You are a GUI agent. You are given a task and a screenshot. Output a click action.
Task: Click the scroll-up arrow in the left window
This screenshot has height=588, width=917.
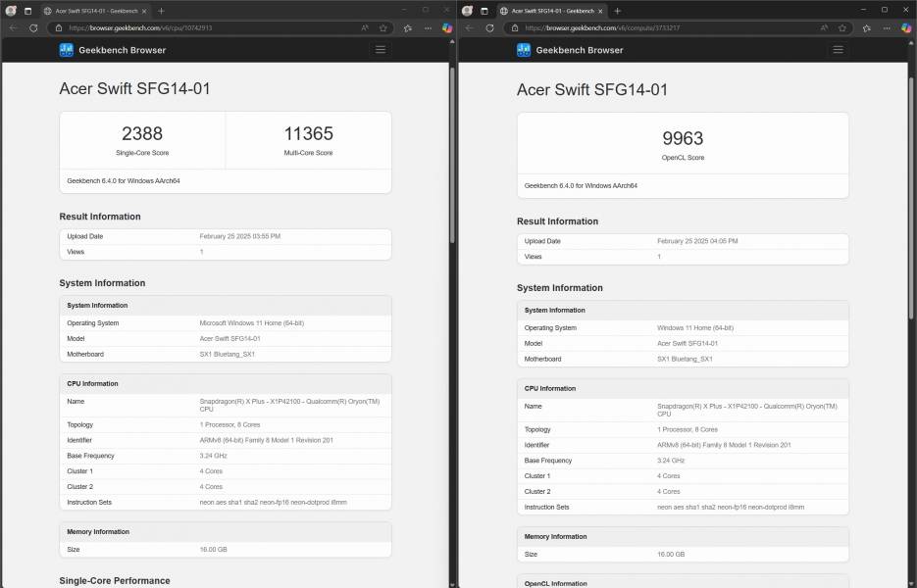pyautogui.click(x=451, y=42)
